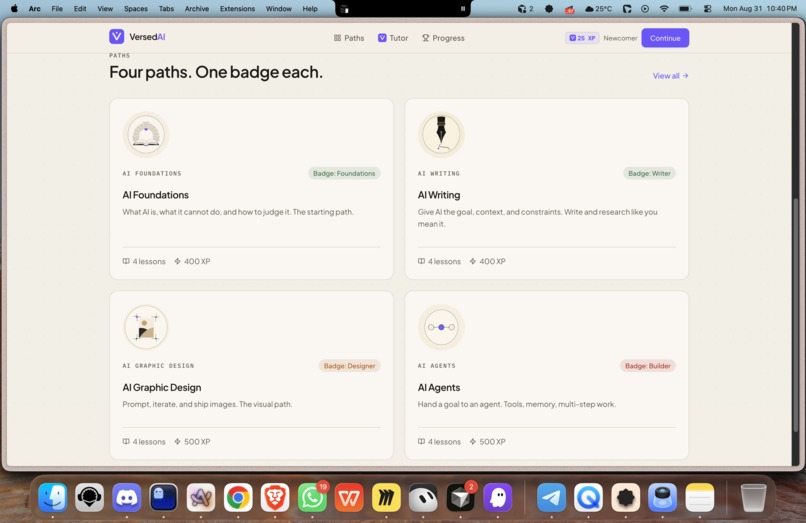Open the Apple menu
806x523 pixels.
pyautogui.click(x=14, y=9)
